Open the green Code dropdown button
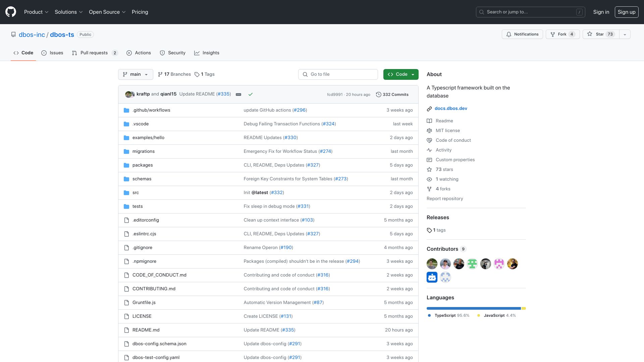 pos(401,74)
